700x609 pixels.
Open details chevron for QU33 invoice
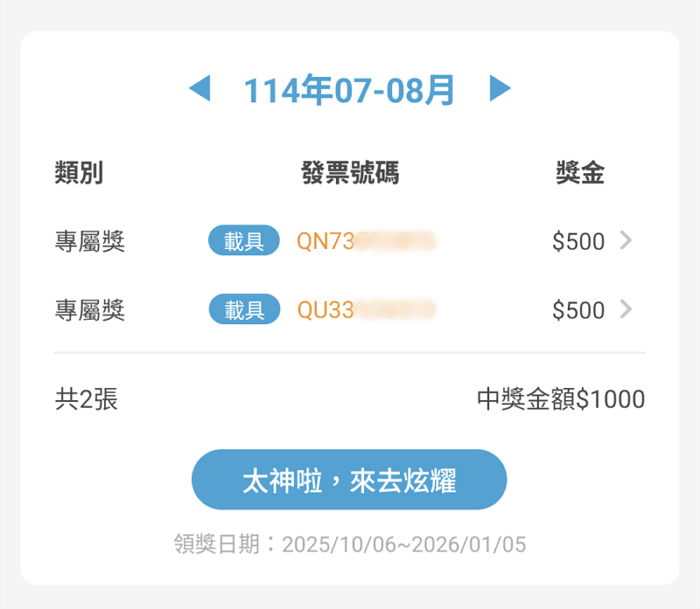pos(626,309)
